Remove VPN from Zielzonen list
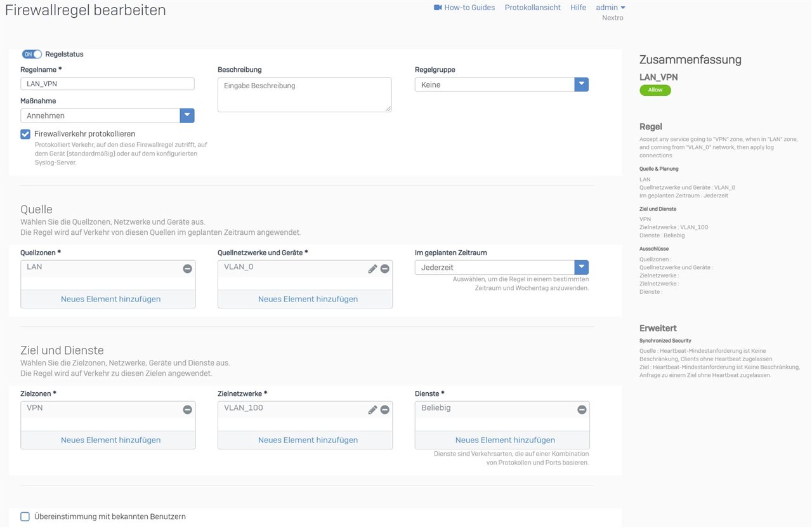812x528 pixels. [x=187, y=410]
